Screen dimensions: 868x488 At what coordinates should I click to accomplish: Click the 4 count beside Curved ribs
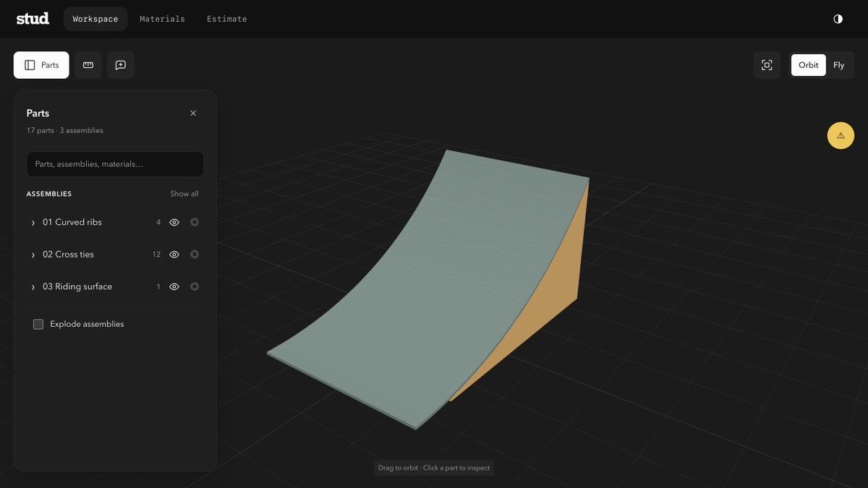(158, 223)
